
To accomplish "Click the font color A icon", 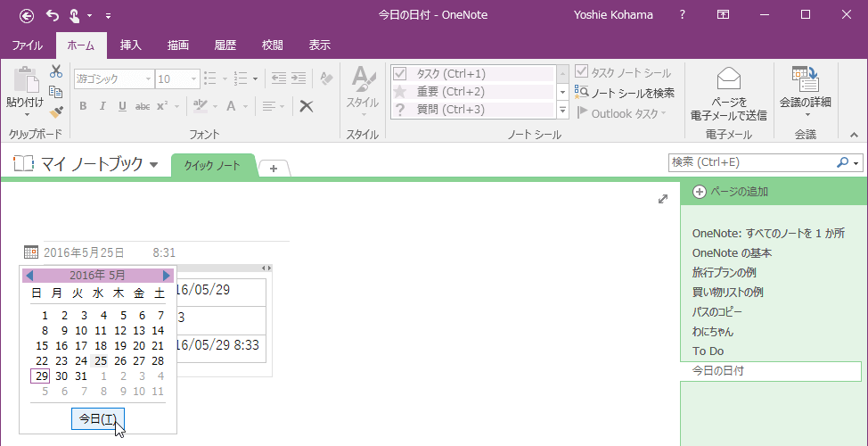I will (x=231, y=106).
